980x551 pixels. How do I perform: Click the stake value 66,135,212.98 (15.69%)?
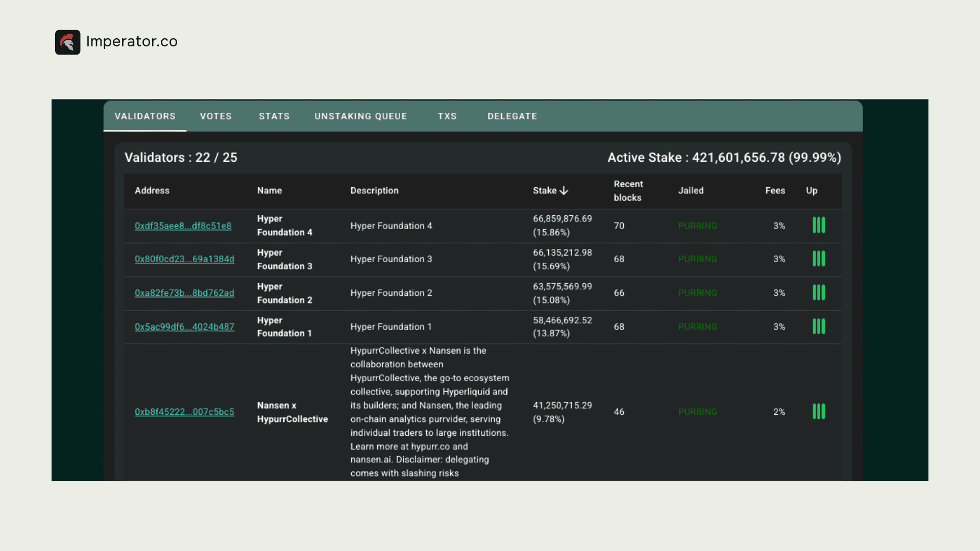point(562,259)
